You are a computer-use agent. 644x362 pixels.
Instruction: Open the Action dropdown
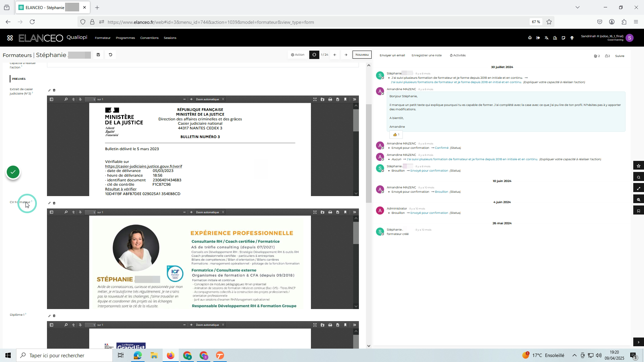[298, 55]
